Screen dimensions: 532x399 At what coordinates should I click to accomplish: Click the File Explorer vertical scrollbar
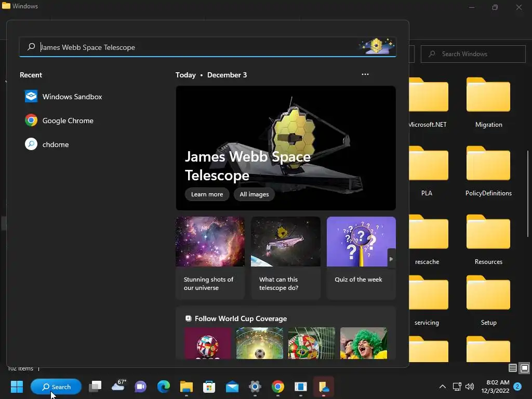[528, 194]
